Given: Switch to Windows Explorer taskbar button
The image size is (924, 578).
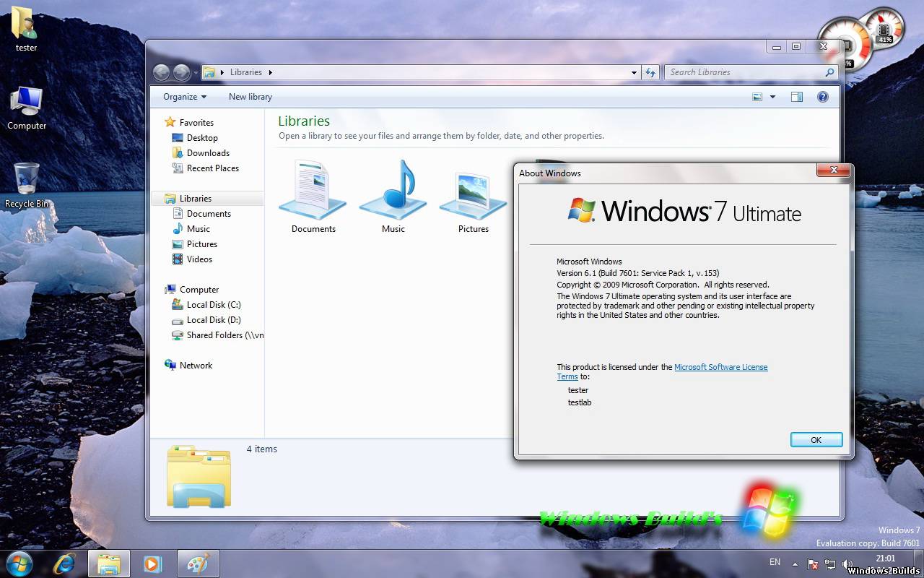Looking at the screenshot, I should tap(109, 564).
